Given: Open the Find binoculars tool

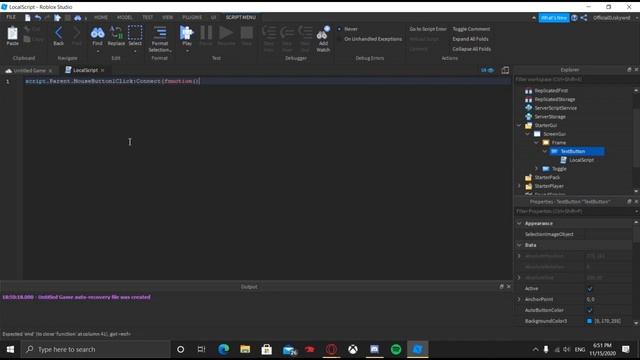Looking at the screenshot, I should coord(97,36).
